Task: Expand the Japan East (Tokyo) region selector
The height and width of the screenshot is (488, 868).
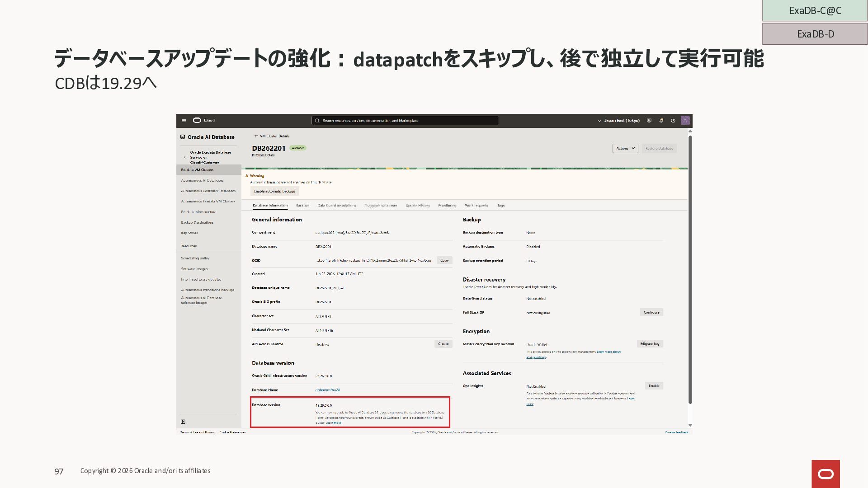Action: [x=618, y=121]
